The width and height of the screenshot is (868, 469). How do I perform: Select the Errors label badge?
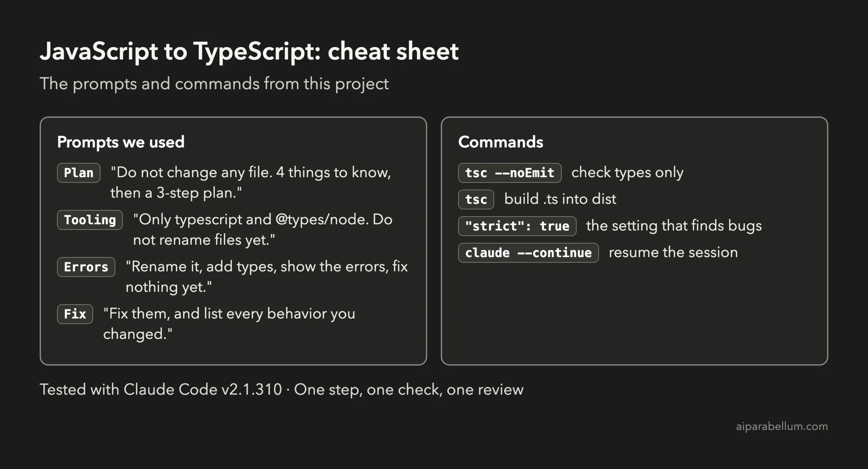pos(86,267)
